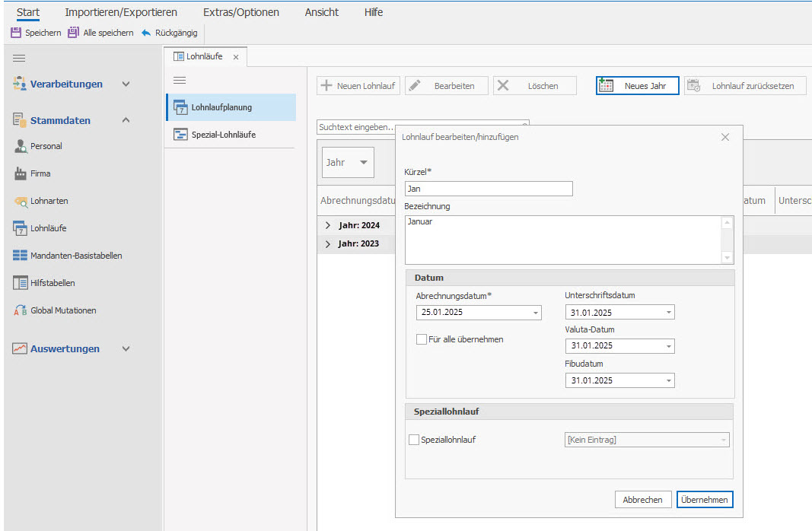This screenshot has width=812, height=531.
Task: Click the Bezeichnung scrollbar up arrow
Action: (x=727, y=223)
